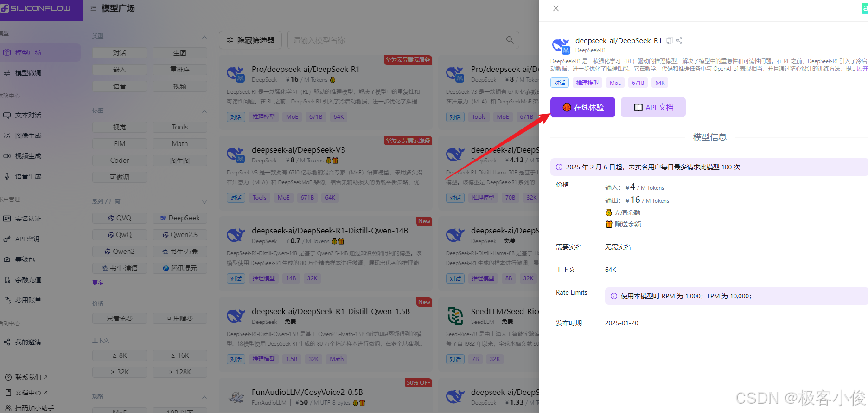868x413 pixels.
Task: Show 更多 series options
Action: (98, 283)
